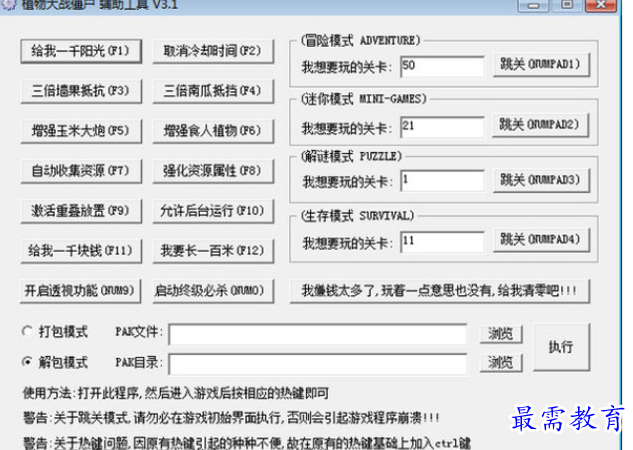Click the 执行 execute button
Image resolution: width=633 pixels, height=450 pixels.
point(561,347)
